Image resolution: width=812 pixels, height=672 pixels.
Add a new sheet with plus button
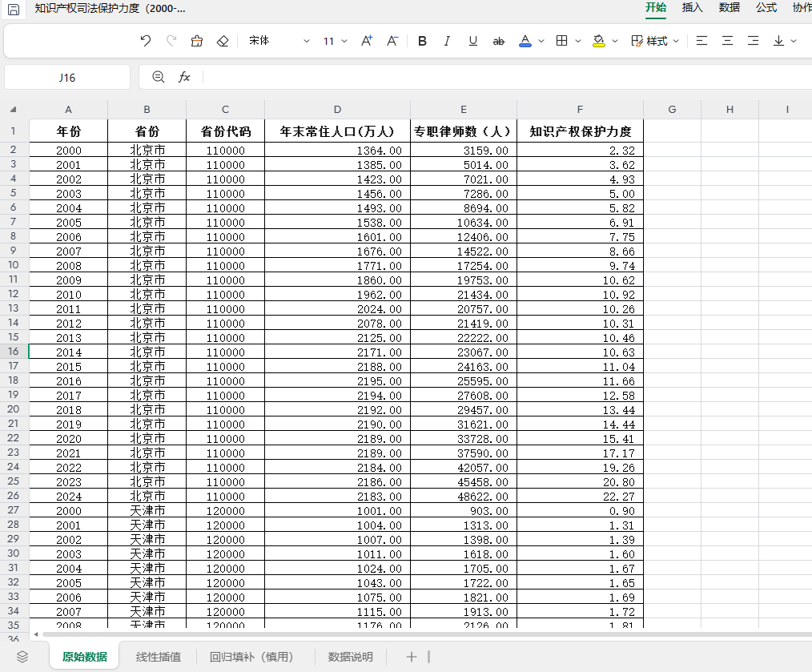(411, 657)
